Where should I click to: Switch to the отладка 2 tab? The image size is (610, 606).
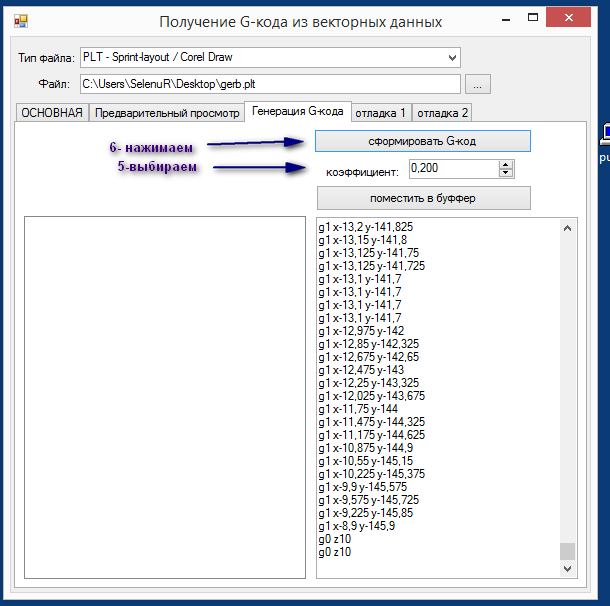(x=442, y=113)
